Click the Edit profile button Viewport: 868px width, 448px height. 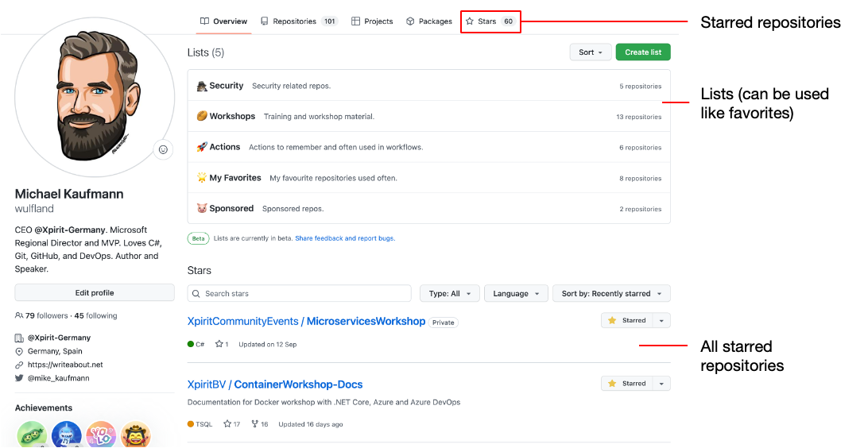95,292
